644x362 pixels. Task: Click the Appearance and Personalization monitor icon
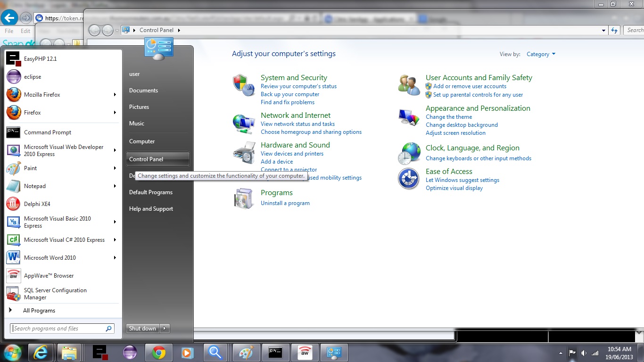pos(409,116)
